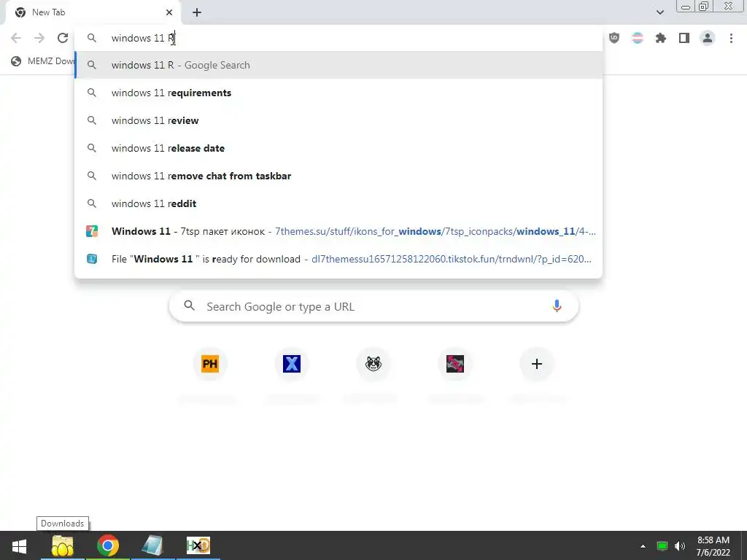Click the magnifier icon in address bar

[92, 38]
